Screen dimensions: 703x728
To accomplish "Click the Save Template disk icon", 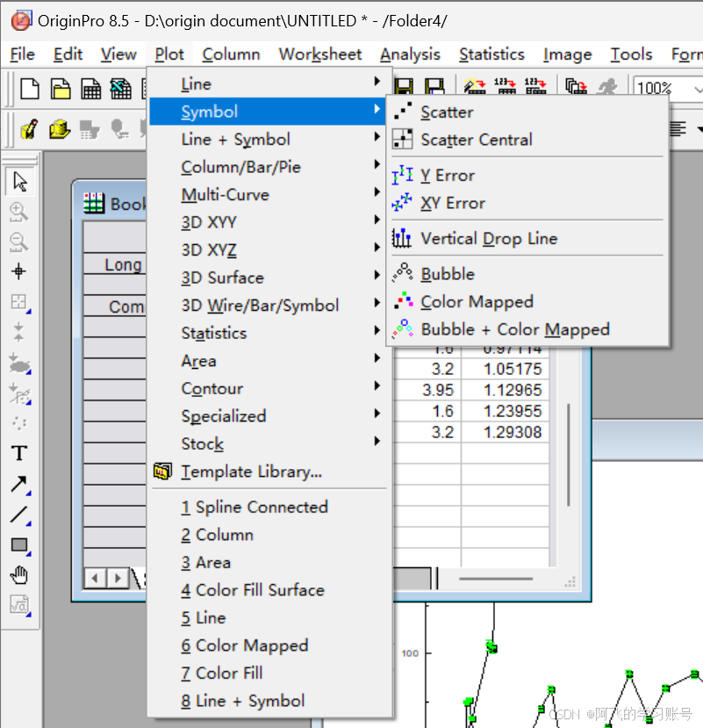I will [x=434, y=86].
